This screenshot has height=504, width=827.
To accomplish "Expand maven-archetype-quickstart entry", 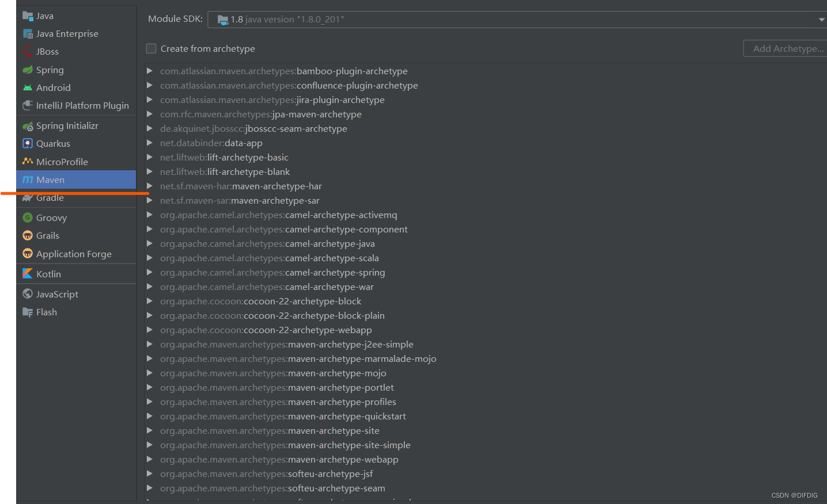I will pos(150,416).
